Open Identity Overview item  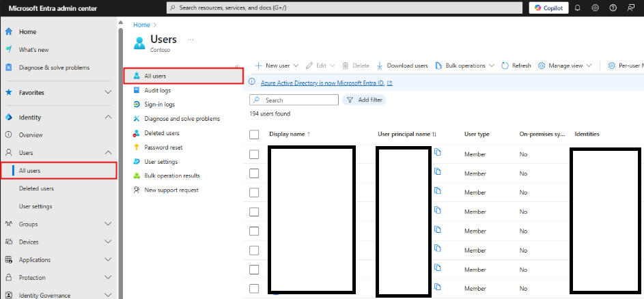coord(31,134)
